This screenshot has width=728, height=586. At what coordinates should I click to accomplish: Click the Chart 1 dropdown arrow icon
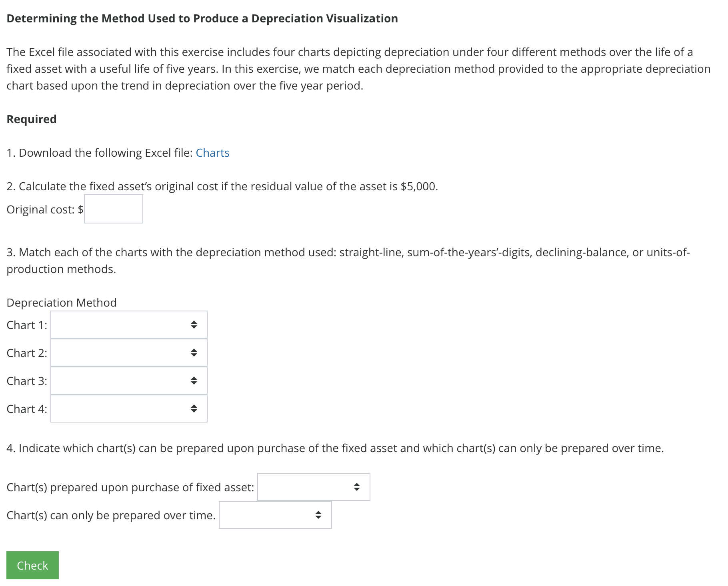click(x=194, y=325)
